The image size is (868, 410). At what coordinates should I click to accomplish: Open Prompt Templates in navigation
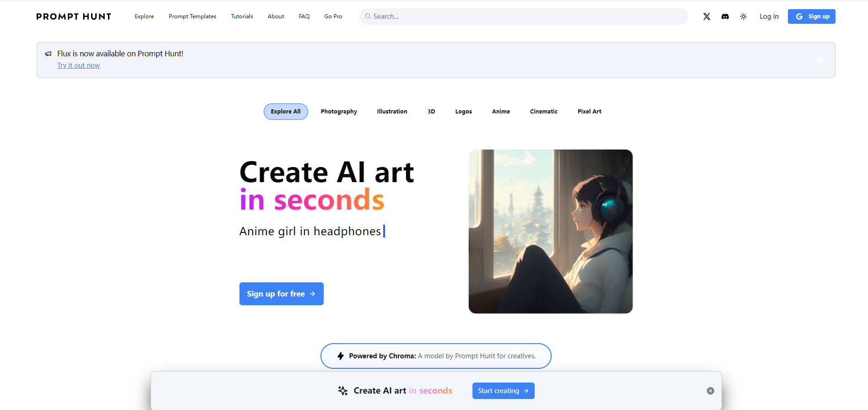(192, 16)
